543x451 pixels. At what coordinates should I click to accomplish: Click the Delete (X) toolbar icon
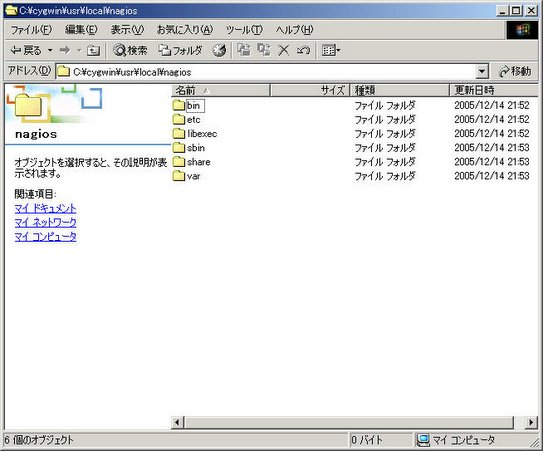tap(284, 51)
